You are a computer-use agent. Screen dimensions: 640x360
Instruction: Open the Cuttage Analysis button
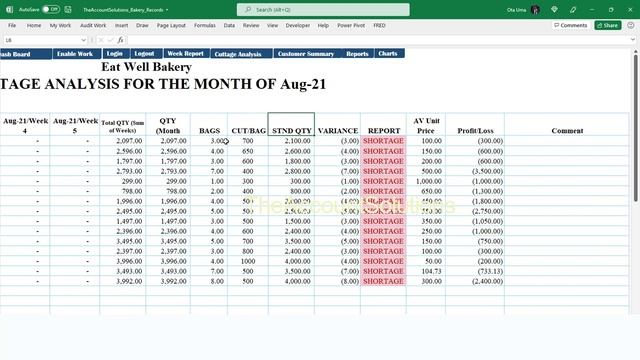pyautogui.click(x=241, y=54)
